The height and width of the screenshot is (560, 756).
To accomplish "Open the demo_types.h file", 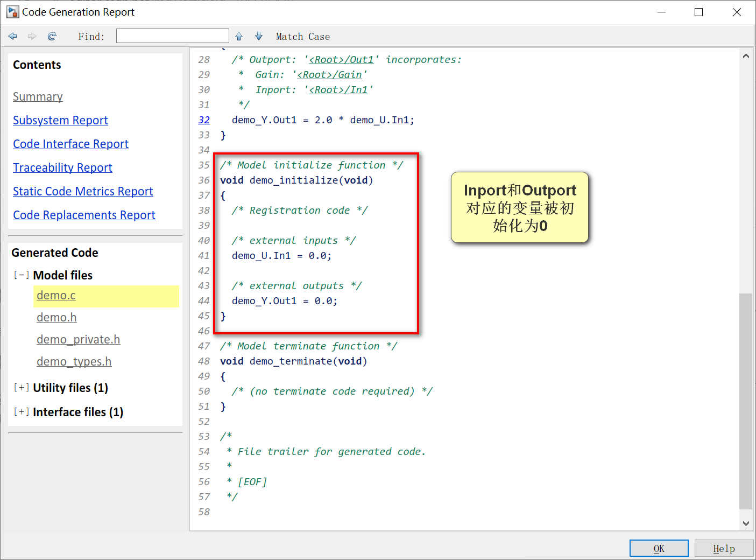I will 74,362.
